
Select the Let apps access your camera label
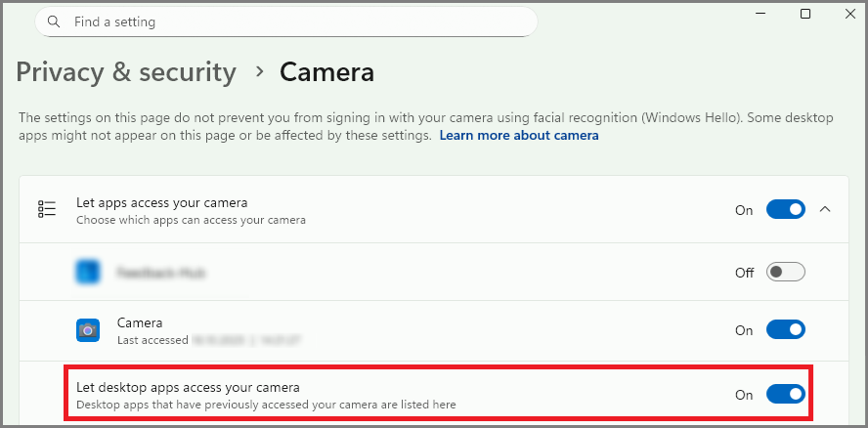(x=162, y=203)
